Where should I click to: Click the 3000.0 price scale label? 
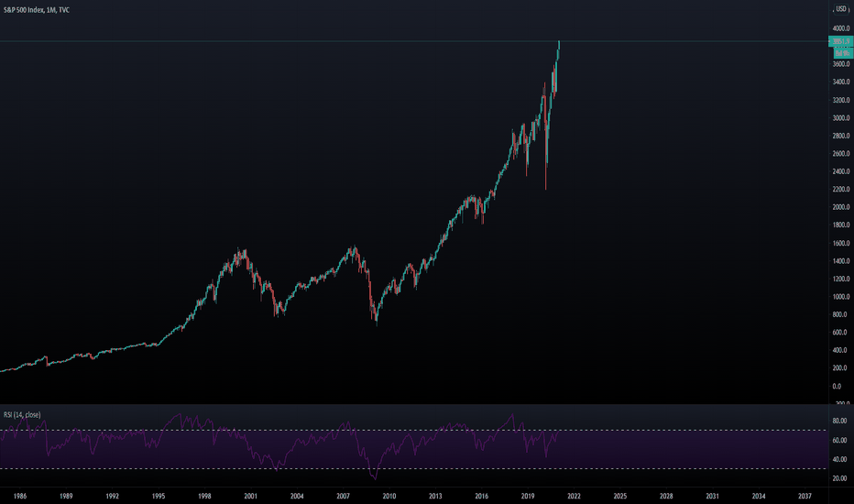coord(841,117)
